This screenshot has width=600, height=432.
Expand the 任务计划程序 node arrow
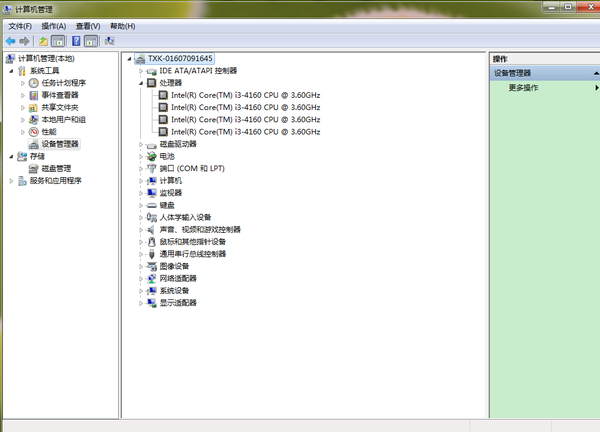[x=23, y=83]
